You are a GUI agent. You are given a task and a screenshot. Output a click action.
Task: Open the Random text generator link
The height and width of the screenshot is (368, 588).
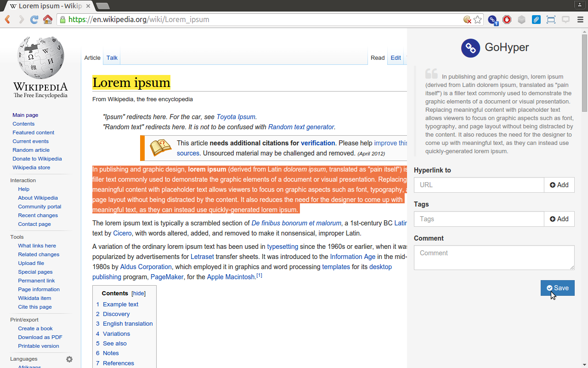301,127
